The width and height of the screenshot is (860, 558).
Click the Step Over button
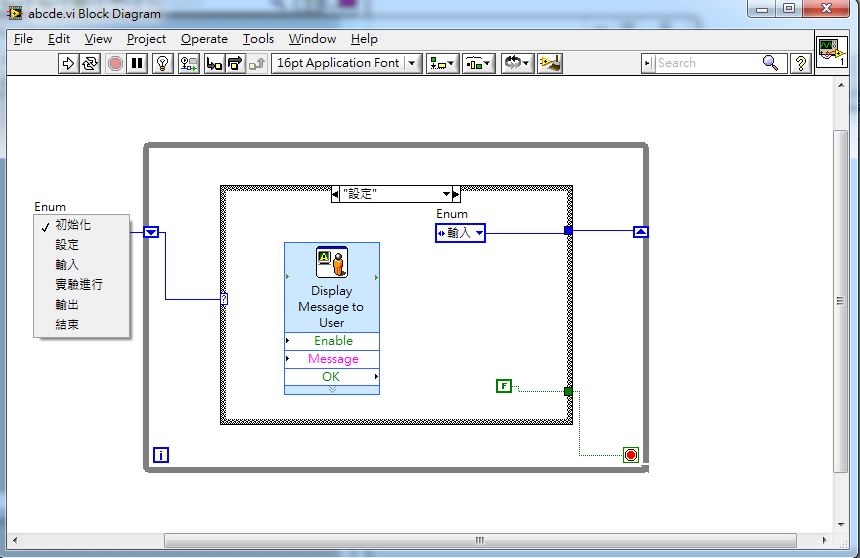point(235,64)
